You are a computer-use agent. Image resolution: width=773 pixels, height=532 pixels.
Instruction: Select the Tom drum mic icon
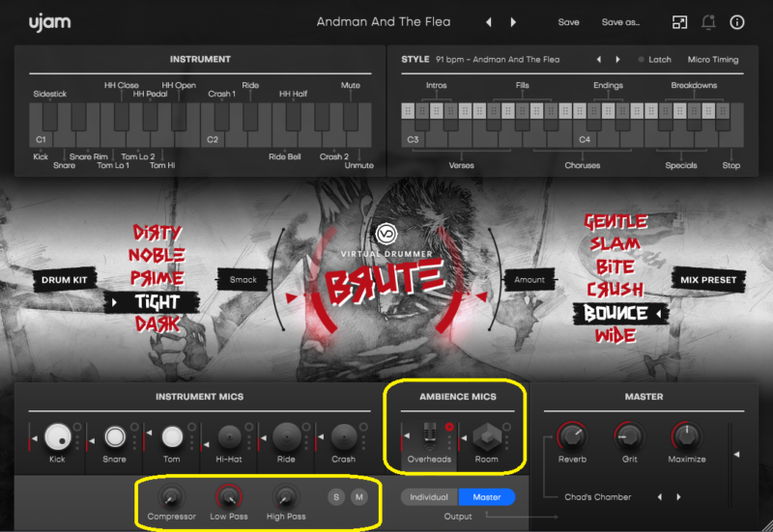(172, 436)
